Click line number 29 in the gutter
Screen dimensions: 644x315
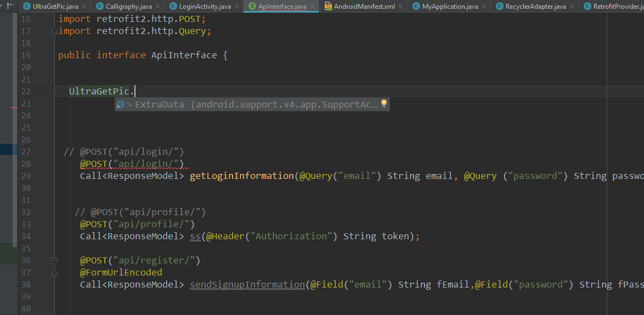(x=26, y=176)
